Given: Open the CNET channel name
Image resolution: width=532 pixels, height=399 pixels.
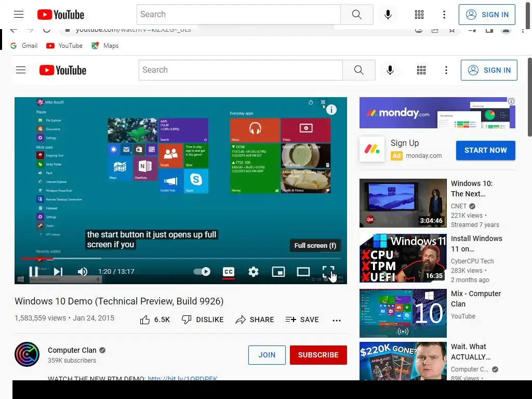Looking at the screenshot, I should pos(459,206).
